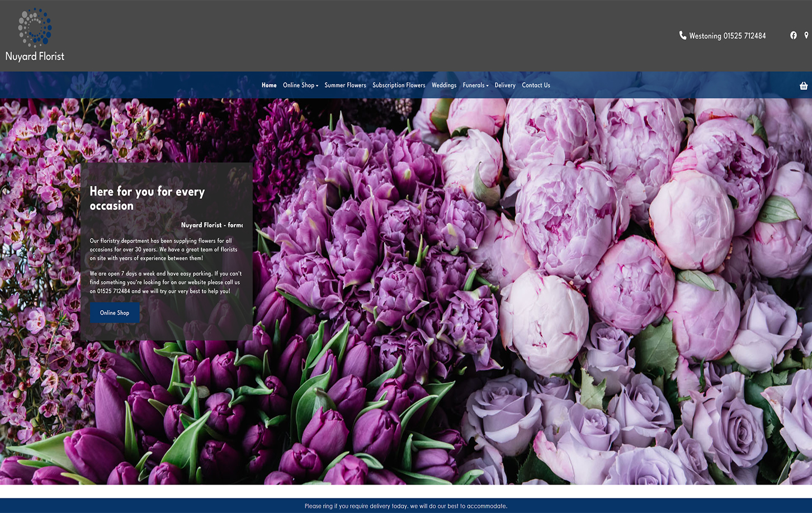View the Delivery page
Screen dimensions: 812x513
pos(504,85)
